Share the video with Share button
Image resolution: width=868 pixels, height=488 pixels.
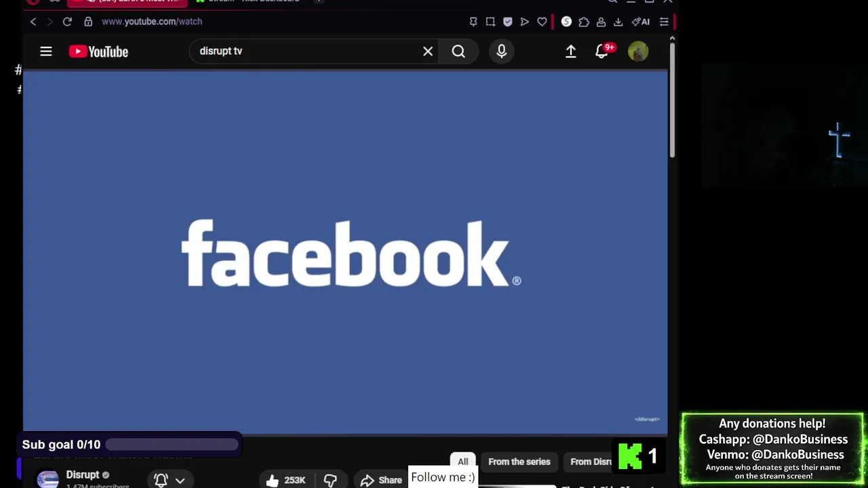(381, 480)
